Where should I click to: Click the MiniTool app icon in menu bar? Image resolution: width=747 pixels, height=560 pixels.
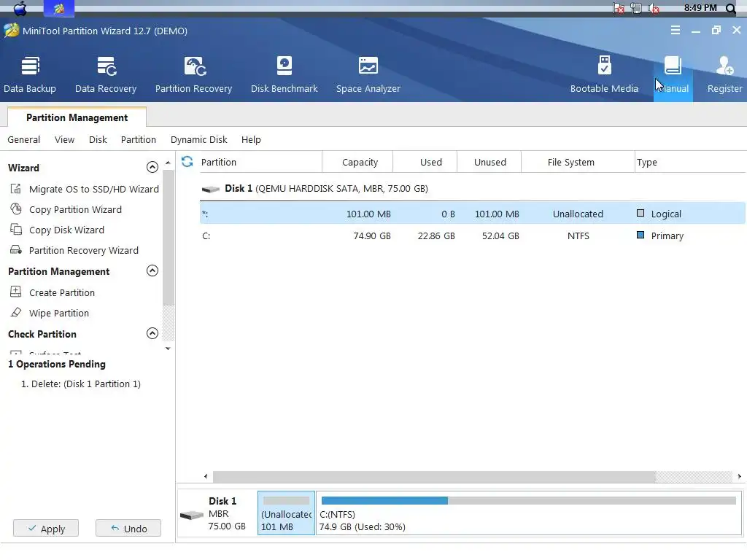58,8
